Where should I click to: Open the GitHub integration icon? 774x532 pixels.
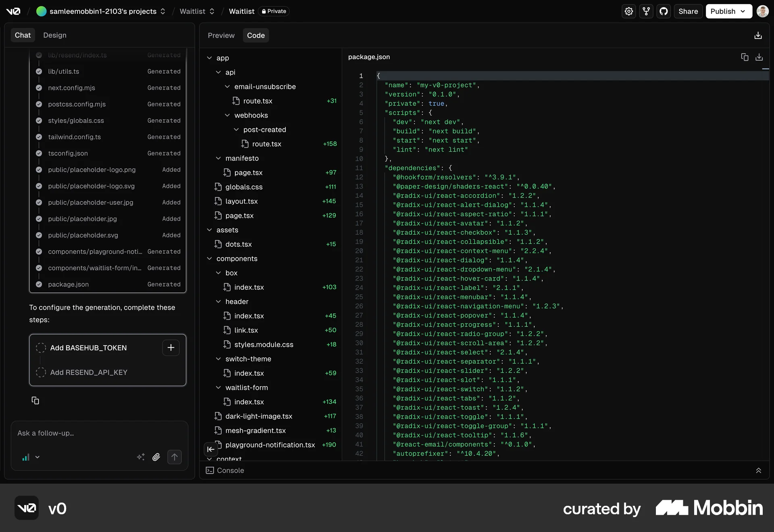point(664,11)
